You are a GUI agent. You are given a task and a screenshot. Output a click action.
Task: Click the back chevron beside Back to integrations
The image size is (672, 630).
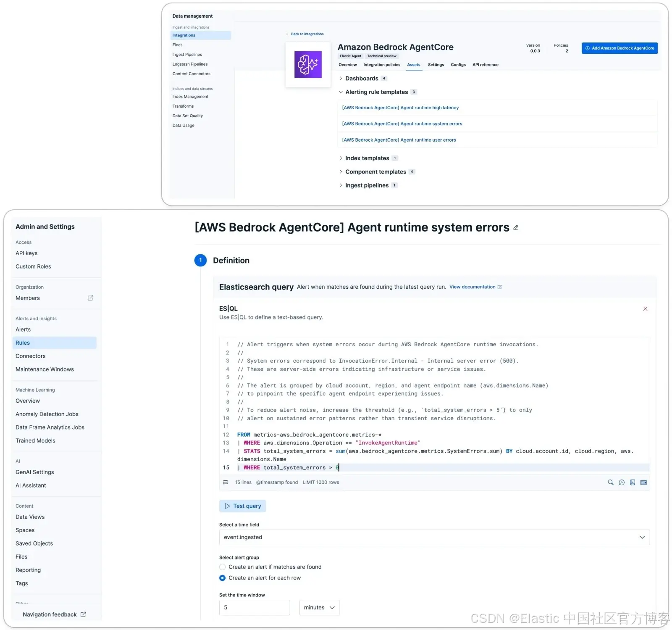[287, 34]
